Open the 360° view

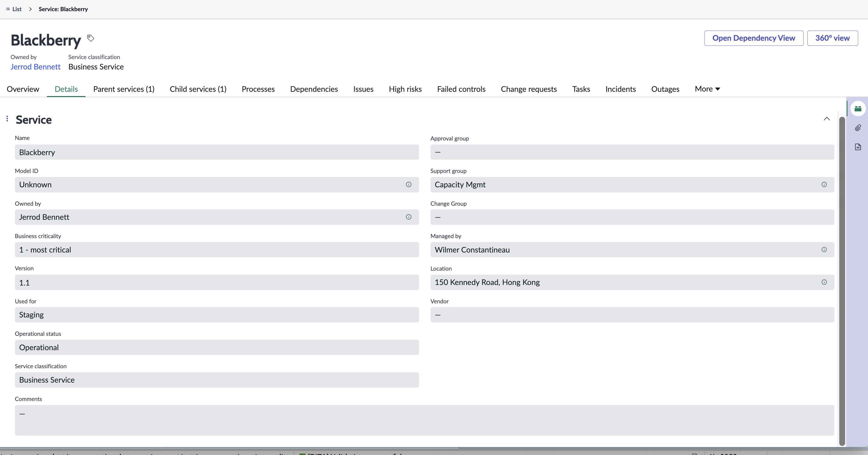point(832,38)
